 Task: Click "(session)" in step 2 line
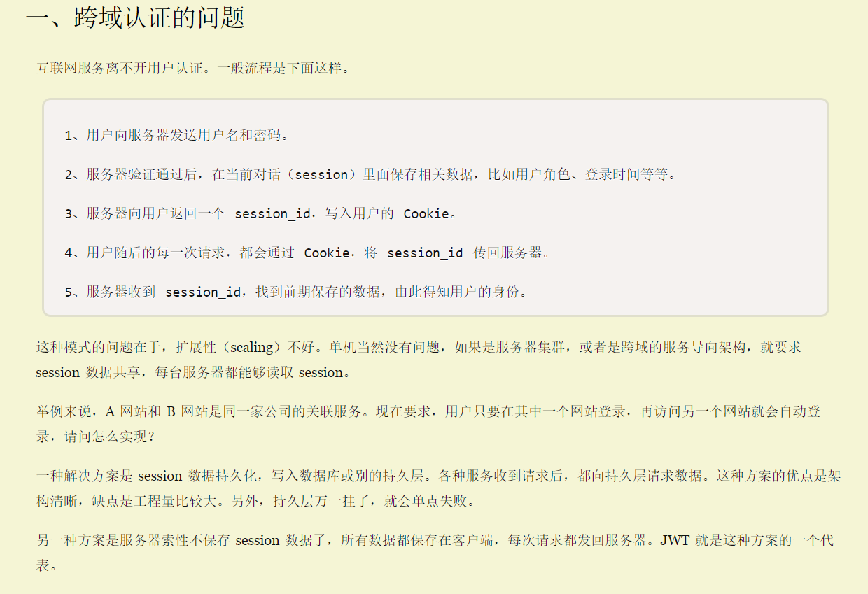click(321, 175)
